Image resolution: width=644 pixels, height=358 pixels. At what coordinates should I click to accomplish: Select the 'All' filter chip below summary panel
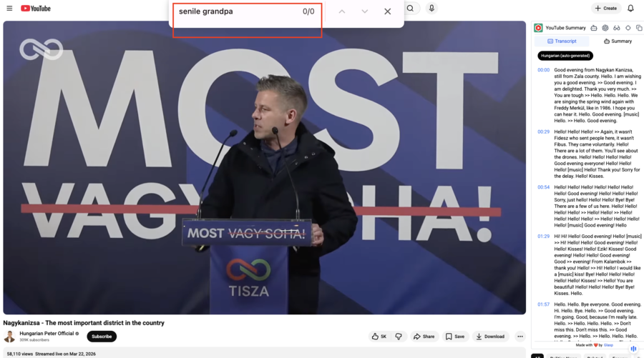pyautogui.click(x=537, y=356)
